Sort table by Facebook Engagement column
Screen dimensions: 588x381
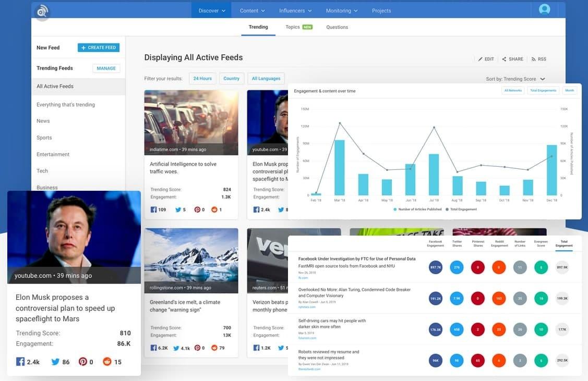pyautogui.click(x=435, y=243)
